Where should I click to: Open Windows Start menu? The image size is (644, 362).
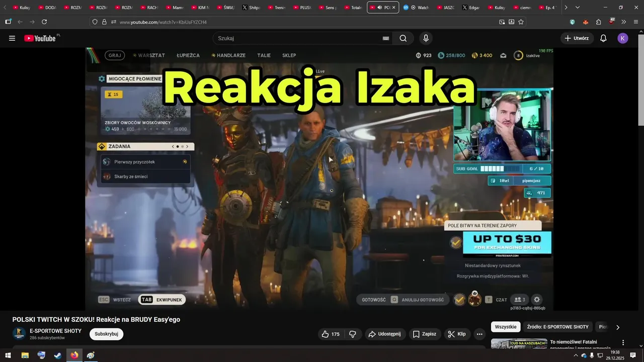pyautogui.click(x=8, y=355)
